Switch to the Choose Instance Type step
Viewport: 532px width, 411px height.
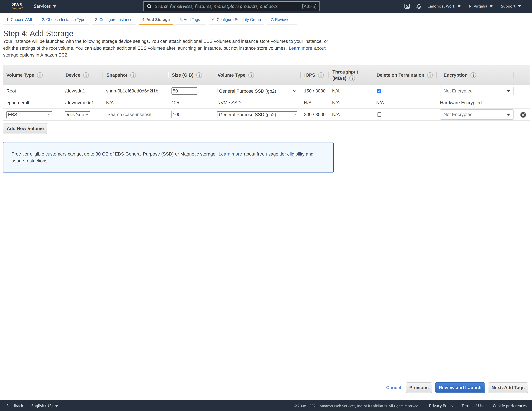coord(63,19)
